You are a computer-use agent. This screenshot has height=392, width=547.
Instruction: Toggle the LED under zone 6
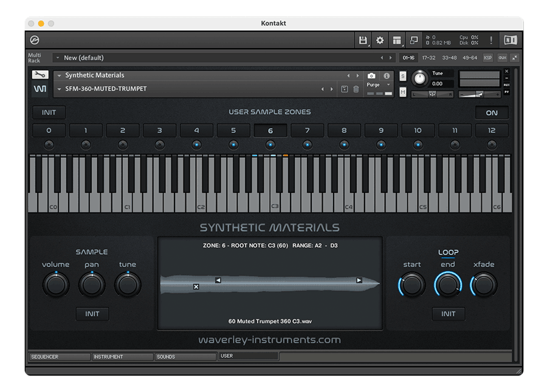coord(270,145)
